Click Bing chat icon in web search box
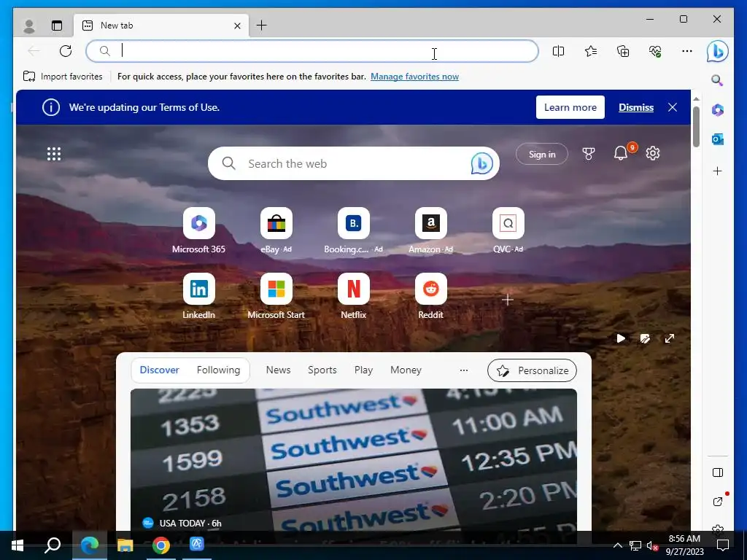Viewport: 747px width, 560px height. pyautogui.click(x=481, y=164)
